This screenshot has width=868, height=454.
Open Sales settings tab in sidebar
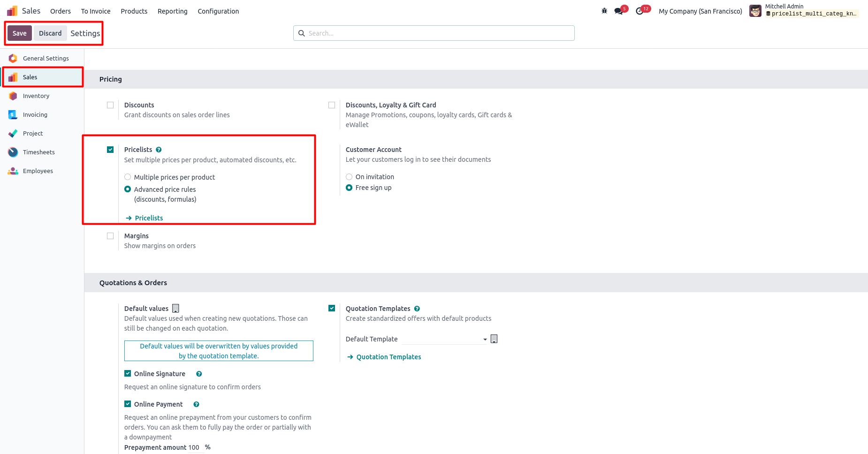point(42,77)
